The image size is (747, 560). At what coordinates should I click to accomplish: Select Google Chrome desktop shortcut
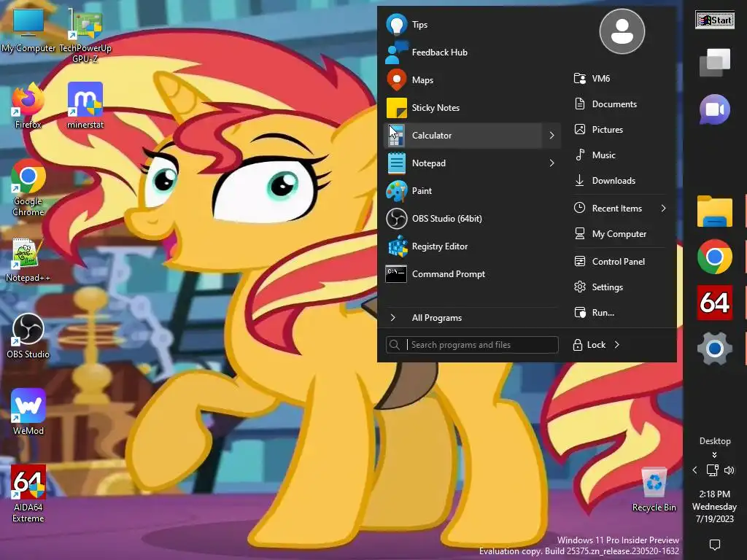click(28, 188)
